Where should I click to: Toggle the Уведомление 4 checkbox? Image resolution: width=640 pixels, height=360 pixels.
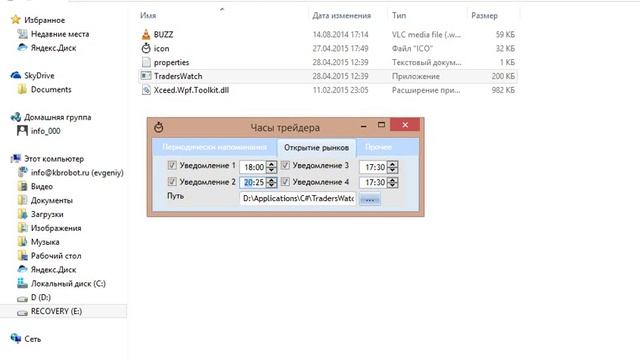coord(285,181)
